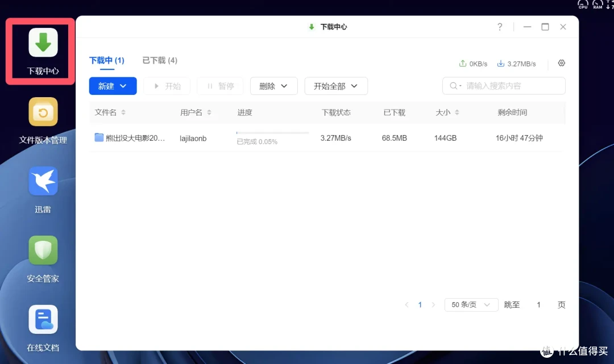Image resolution: width=614 pixels, height=364 pixels.
Task: Click the 3.27MB/s download status cell
Action: click(335, 138)
